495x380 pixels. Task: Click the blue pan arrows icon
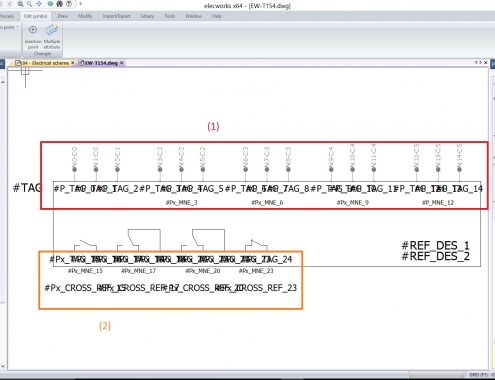(x=39, y=4)
